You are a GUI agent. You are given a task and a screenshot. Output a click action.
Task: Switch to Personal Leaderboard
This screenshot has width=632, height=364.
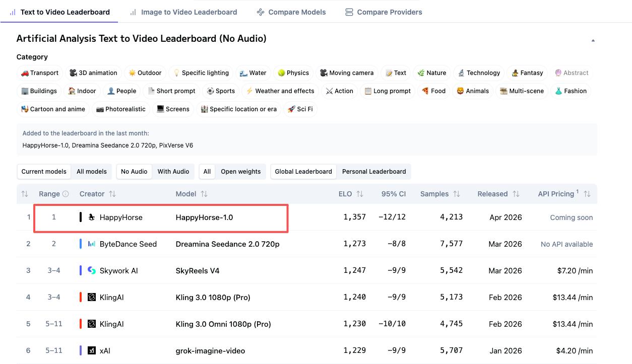pyautogui.click(x=374, y=171)
